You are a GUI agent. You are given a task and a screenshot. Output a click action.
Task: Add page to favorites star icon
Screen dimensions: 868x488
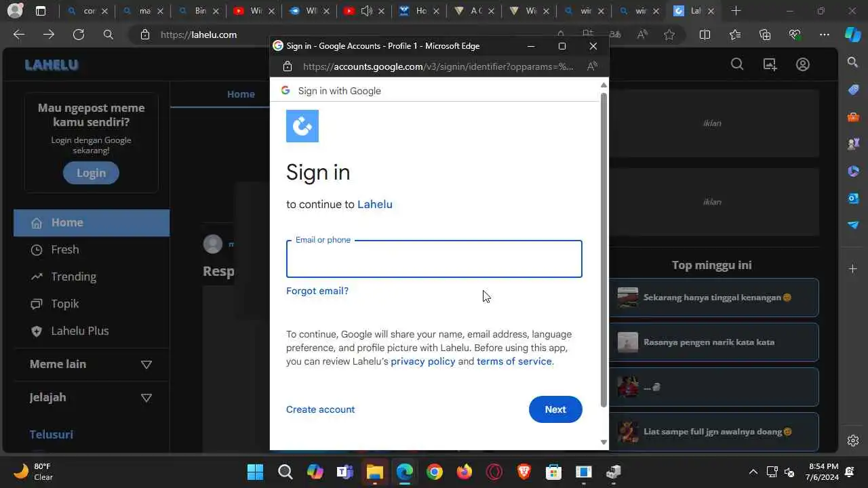pos(669,35)
